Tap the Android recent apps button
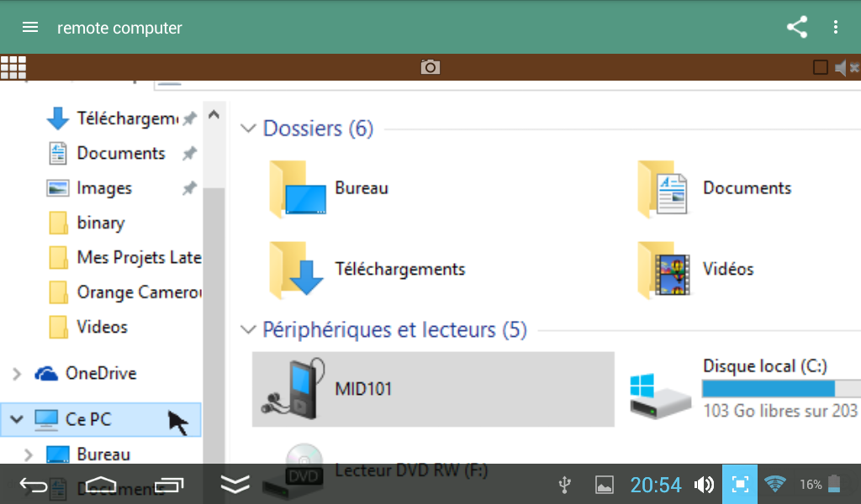Viewport: 861px width, 504px height. pyautogui.click(x=169, y=485)
